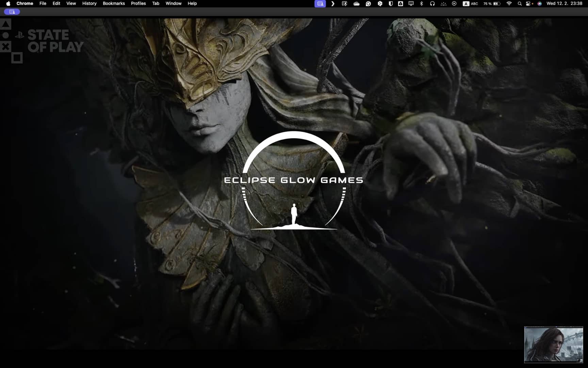Launch Siri from menu bar
The image size is (588, 368).
point(539,3)
